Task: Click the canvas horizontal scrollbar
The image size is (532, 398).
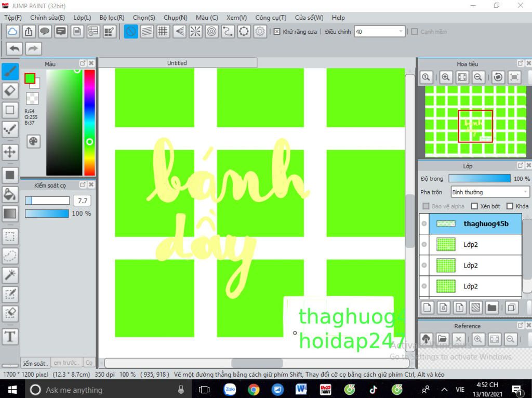Action: pos(257,363)
